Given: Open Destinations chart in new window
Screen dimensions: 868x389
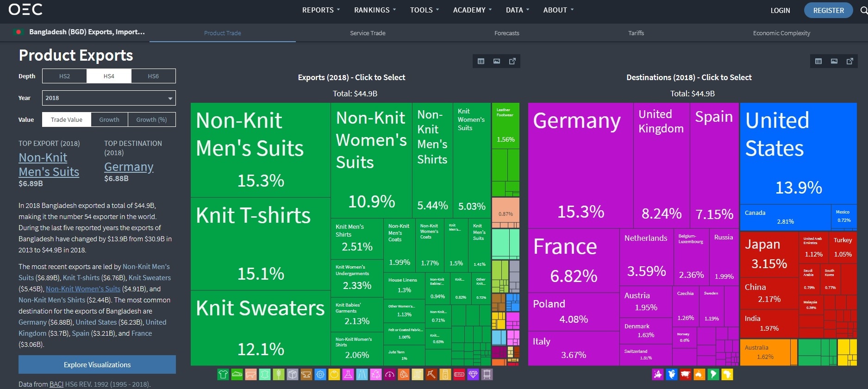Looking at the screenshot, I should [x=850, y=61].
